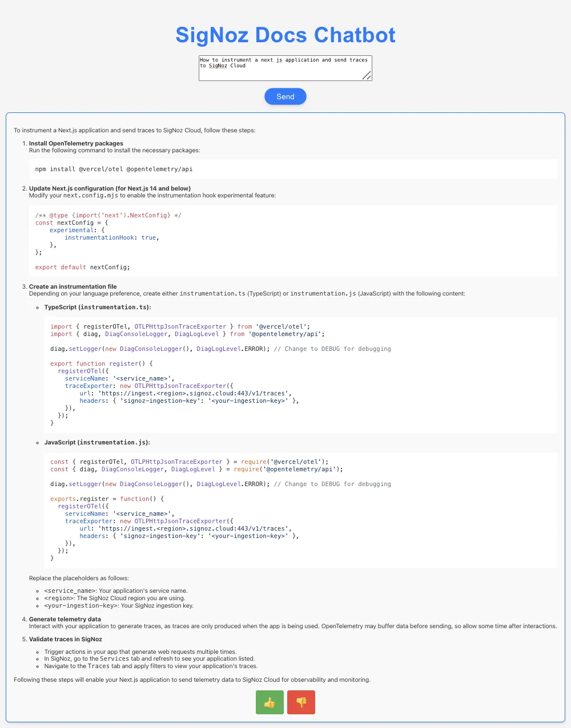This screenshot has width=571, height=728.
Task: Click 'instrumentationHook: true' config line
Action: 112,237
